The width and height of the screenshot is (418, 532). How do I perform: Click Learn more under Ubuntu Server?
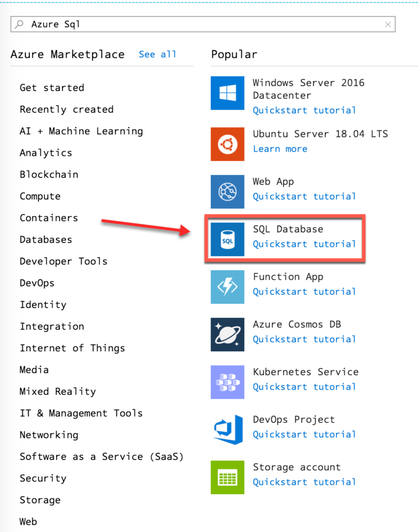[280, 149]
